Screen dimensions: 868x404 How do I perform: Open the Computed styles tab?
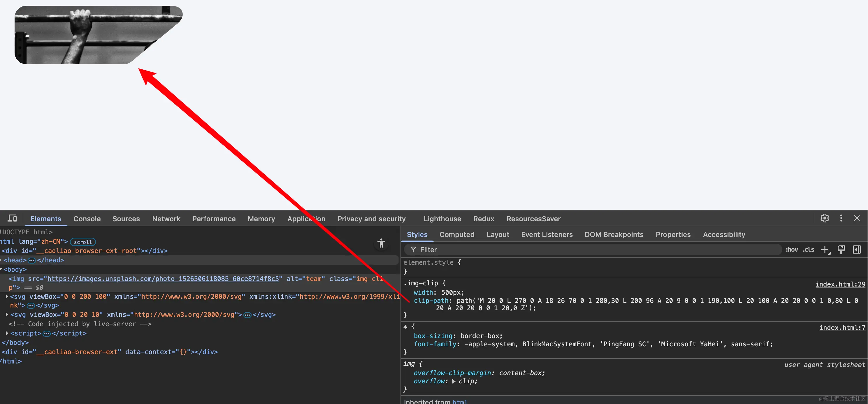(456, 235)
